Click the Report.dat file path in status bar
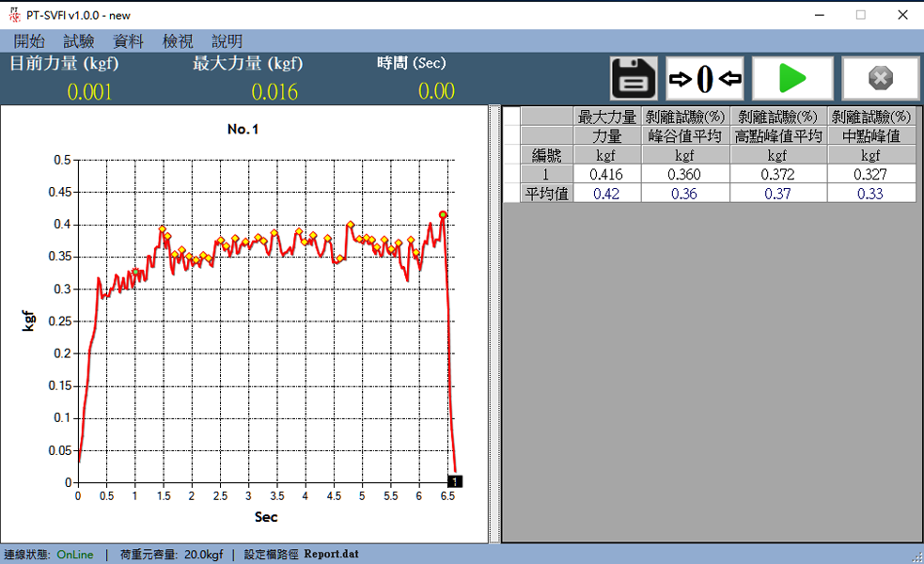This screenshot has width=924, height=564. [331, 555]
